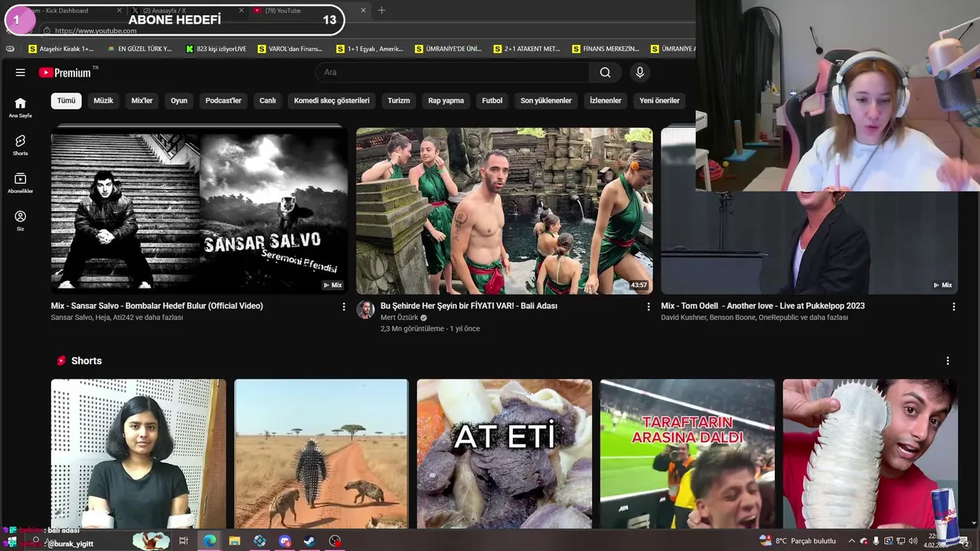Viewport: 980px width, 551px height.
Task: Select the Canlı filter chip
Action: [267, 100]
